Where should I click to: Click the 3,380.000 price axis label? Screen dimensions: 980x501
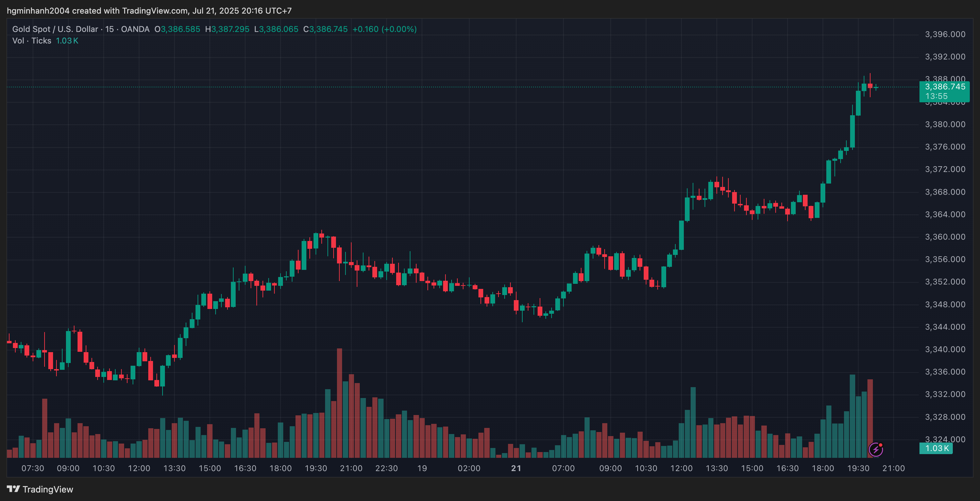tap(945, 124)
